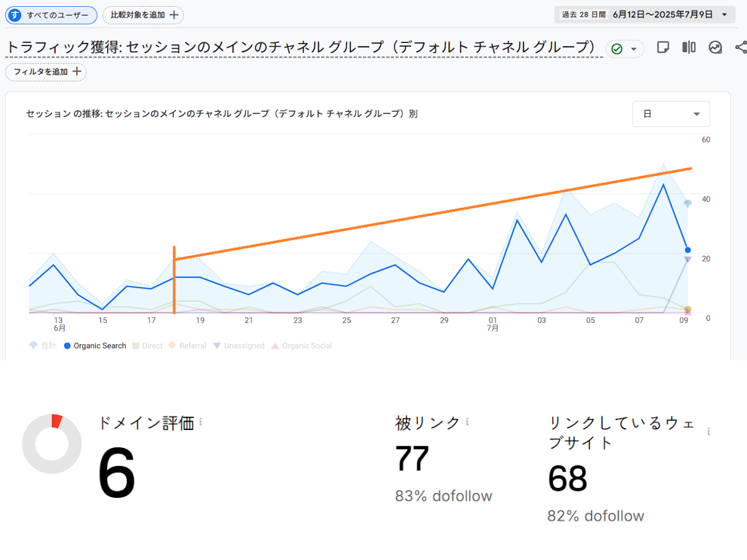Toggle the Direct series in the legend
Viewport: 747px width, 560px height.
148,346
